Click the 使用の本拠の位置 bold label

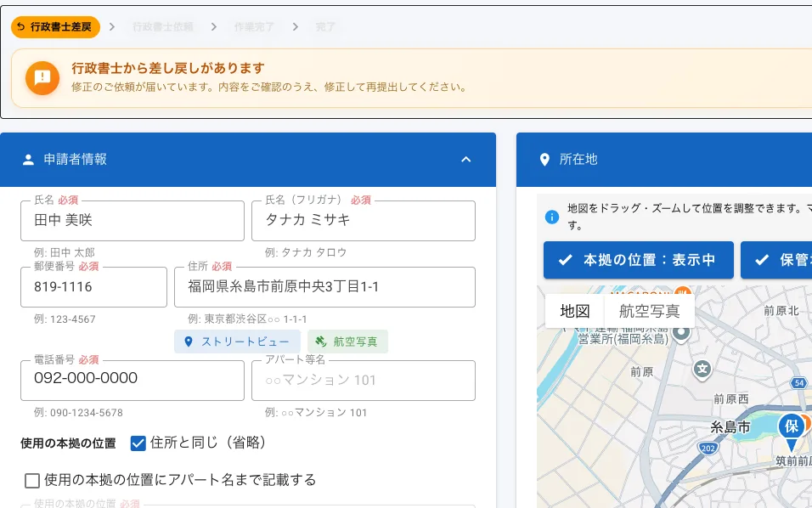(x=68, y=443)
